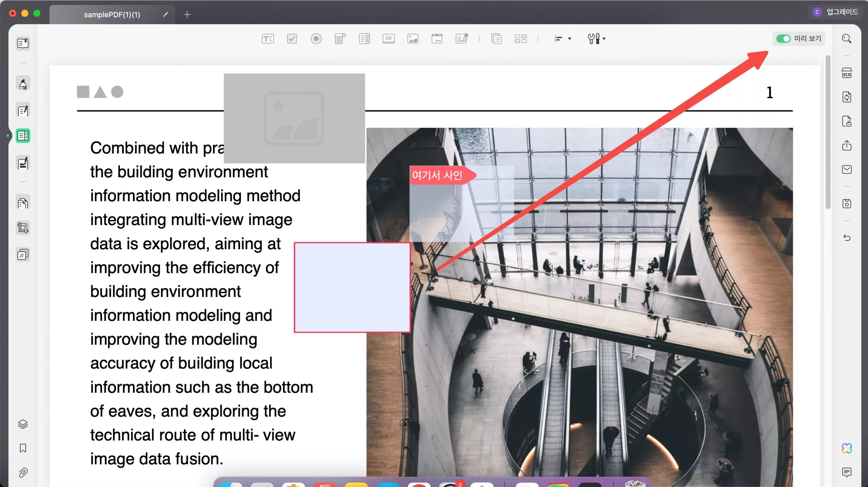Create multiple copies of field

[520, 39]
